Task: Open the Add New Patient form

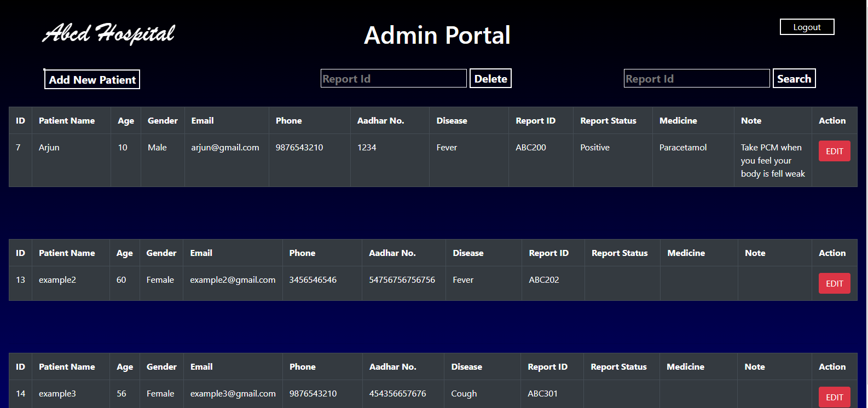Action: point(92,79)
